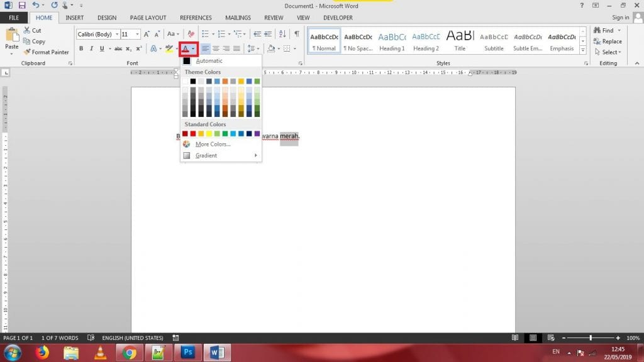644x362 pixels.
Task: Toggle Italic formatting
Action: click(91, 48)
